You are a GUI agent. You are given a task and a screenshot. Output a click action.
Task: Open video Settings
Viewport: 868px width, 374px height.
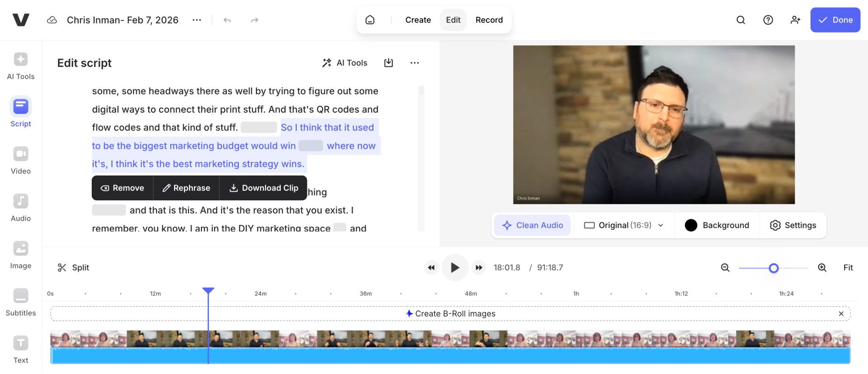793,225
